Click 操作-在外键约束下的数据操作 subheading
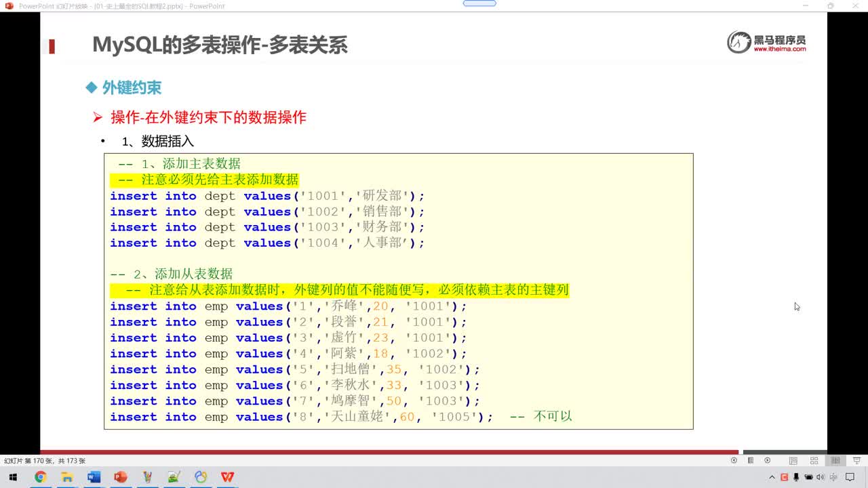 click(x=208, y=117)
